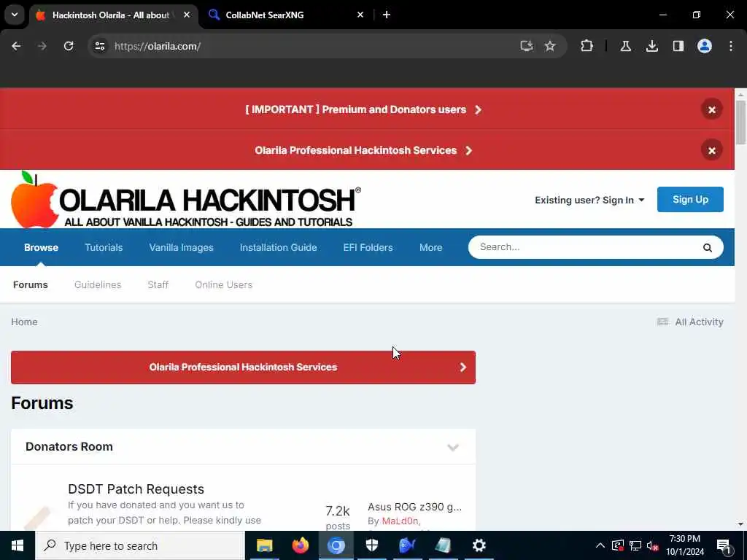This screenshot has height=560, width=747.
Task: Click the install app icon in address bar
Action: (526, 46)
